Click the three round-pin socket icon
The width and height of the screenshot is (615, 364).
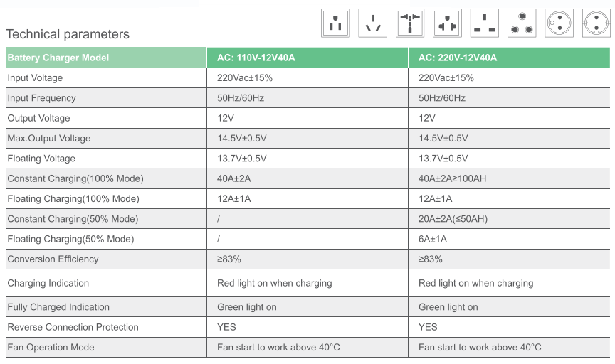point(522,23)
